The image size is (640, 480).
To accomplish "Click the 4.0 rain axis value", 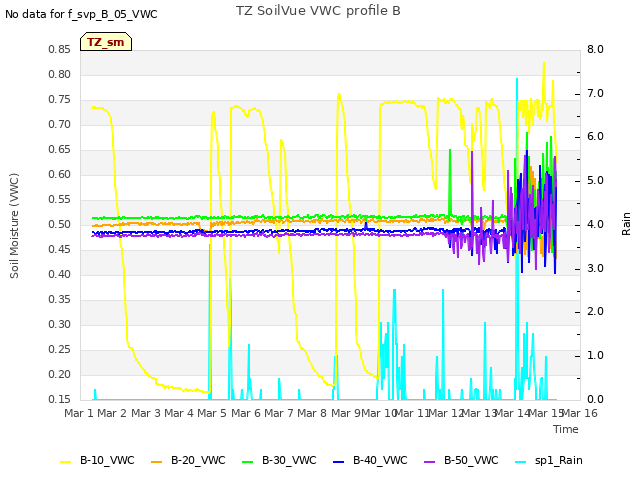I will pyautogui.click(x=596, y=224).
